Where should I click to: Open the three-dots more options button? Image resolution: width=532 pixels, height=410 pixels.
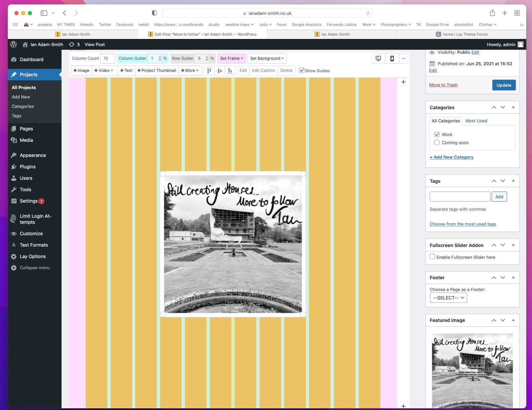404,58
